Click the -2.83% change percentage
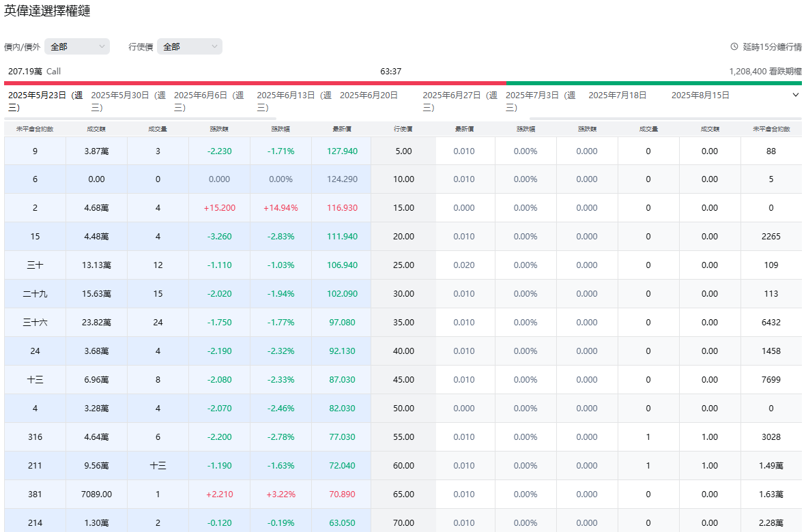The height and width of the screenshot is (532, 806). pos(280,237)
